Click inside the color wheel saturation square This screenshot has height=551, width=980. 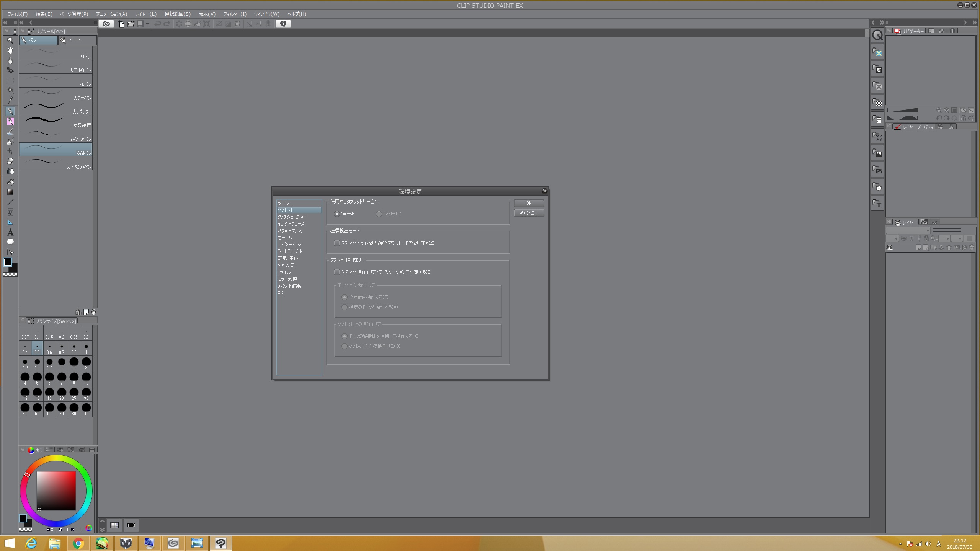point(56,491)
